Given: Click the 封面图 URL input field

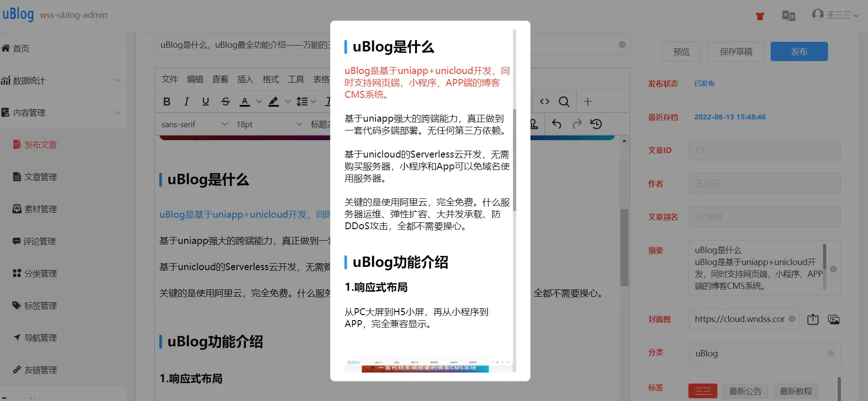Looking at the screenshot, I should pos(744,319).
